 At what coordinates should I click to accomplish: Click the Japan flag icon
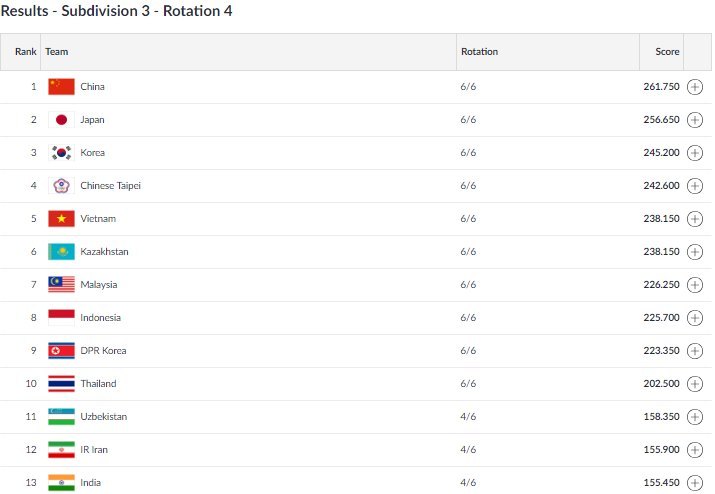pos(61,120)
